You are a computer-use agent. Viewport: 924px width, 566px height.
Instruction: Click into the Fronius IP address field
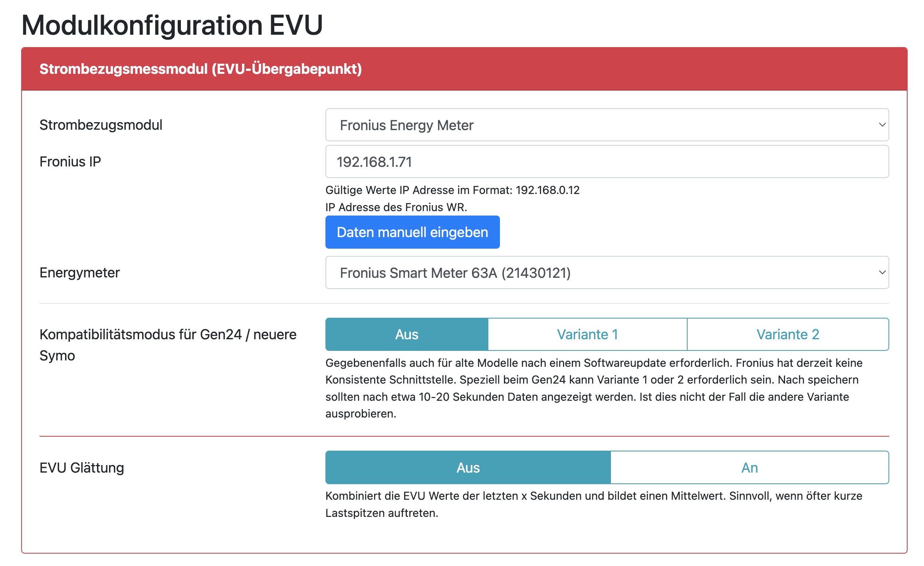coord(607,162)
